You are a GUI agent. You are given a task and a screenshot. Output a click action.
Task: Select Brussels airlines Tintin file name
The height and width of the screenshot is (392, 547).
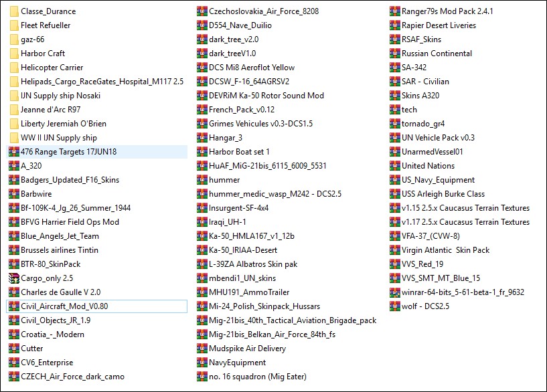tap(60, 250)
